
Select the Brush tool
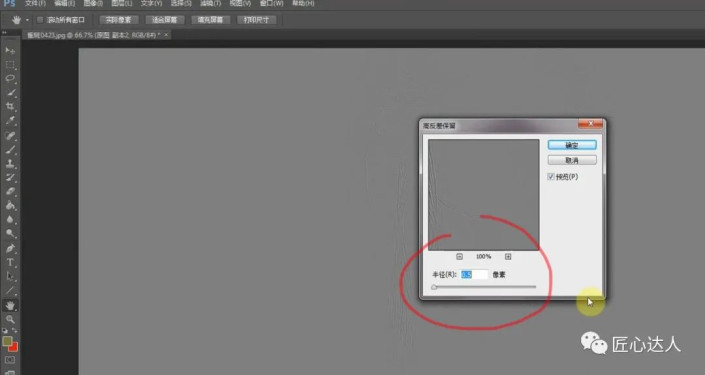click(x=10, y=149)
